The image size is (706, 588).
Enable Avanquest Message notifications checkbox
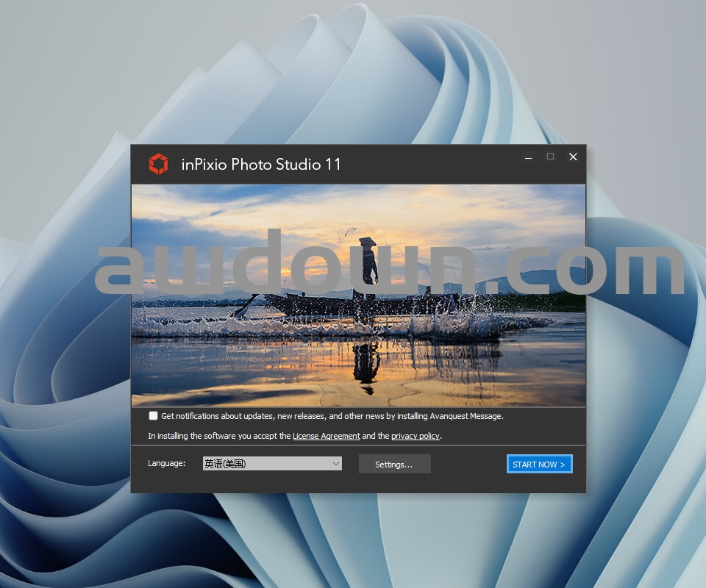pos(153,416)
